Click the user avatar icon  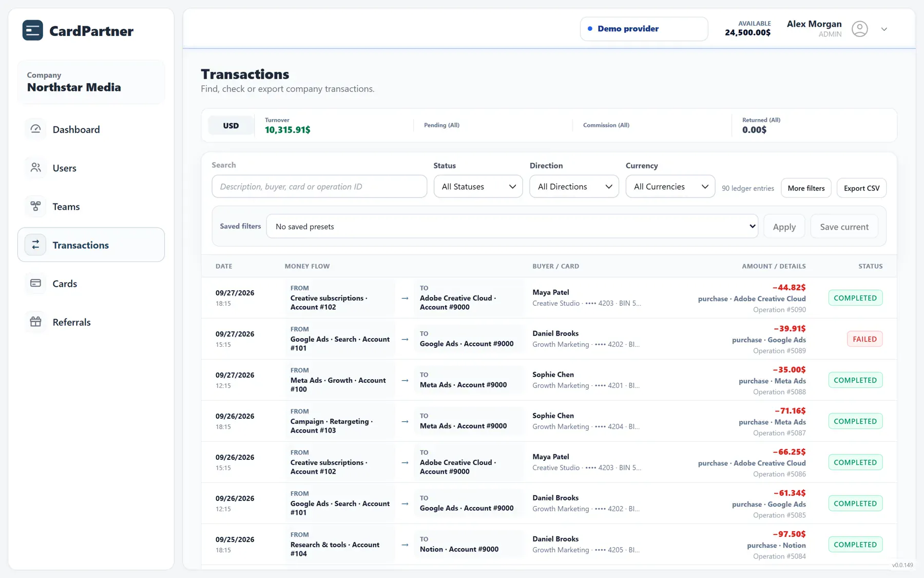[x=860, y=29]
